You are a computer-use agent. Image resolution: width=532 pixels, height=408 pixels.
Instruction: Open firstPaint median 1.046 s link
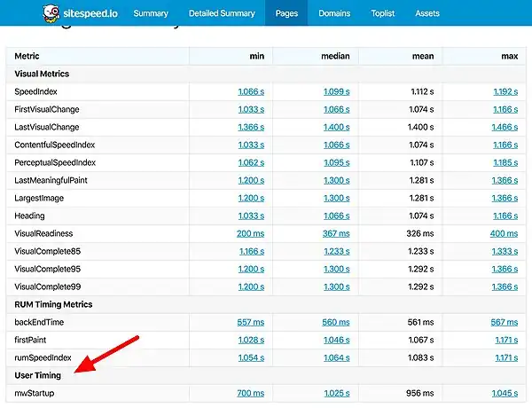(x=335, y=340)
